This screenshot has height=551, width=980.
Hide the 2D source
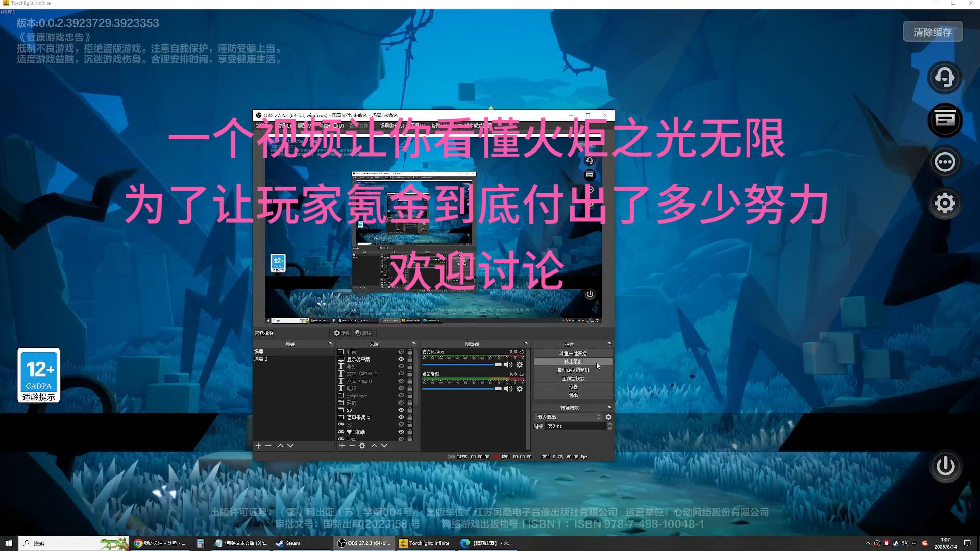click(x=401, y=410)
